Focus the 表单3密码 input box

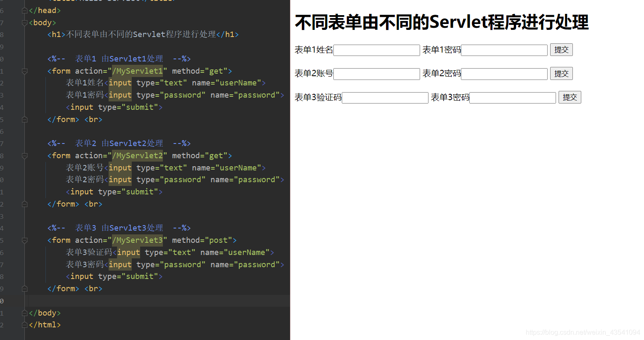(512, 97)
